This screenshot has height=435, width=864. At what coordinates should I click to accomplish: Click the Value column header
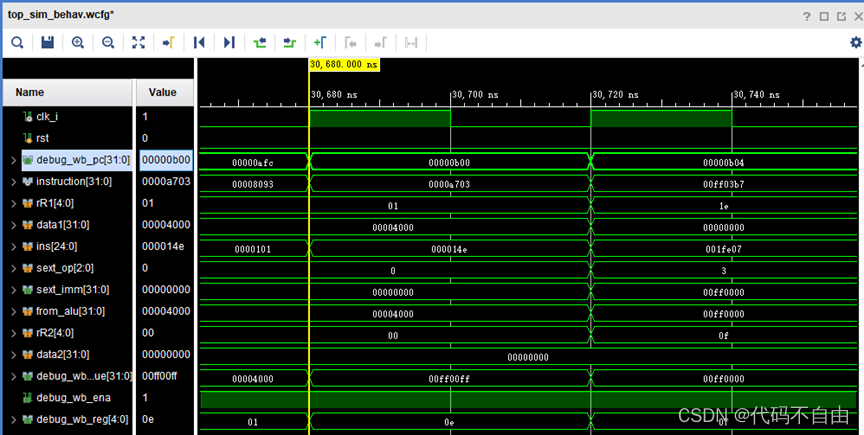(x=165, y=93)
